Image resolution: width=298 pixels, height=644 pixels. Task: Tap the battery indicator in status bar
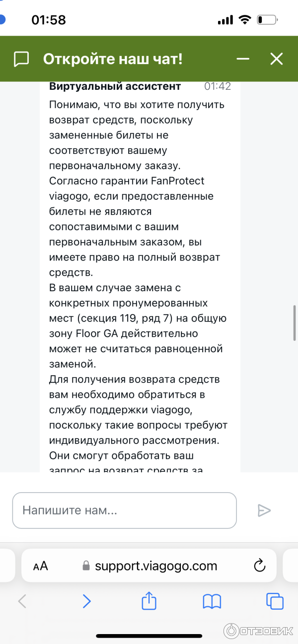tap(266, 19)
